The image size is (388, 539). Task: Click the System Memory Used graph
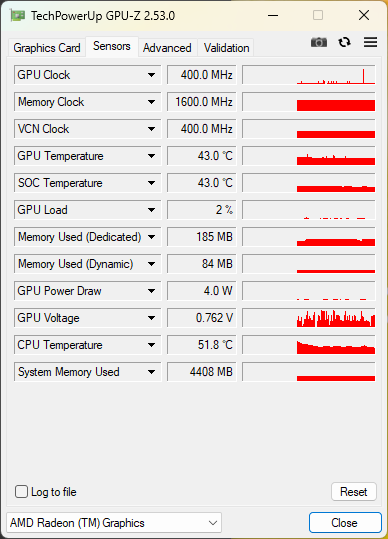[x=309, y=372]
